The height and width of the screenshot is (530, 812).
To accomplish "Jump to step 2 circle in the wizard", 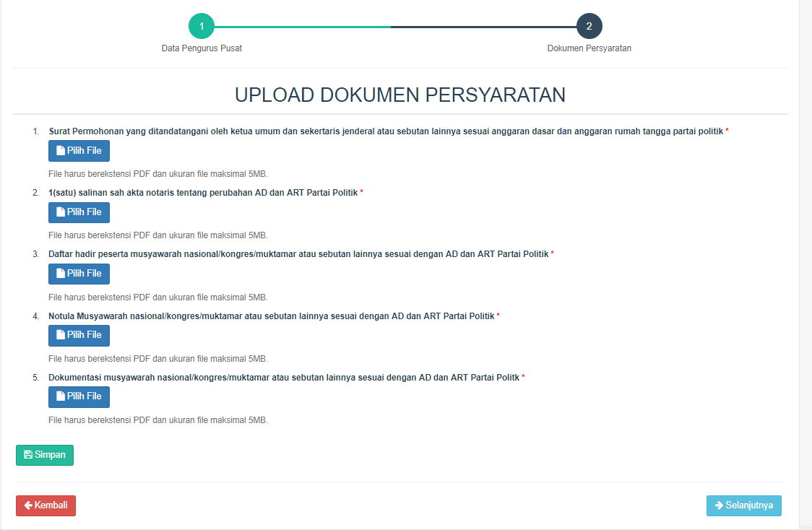I will [x=589, y=27].
